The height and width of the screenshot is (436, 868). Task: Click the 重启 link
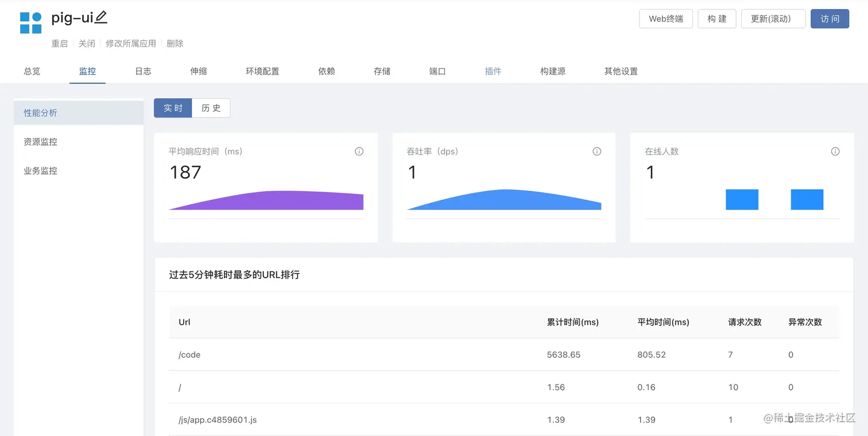click(60, 44)
